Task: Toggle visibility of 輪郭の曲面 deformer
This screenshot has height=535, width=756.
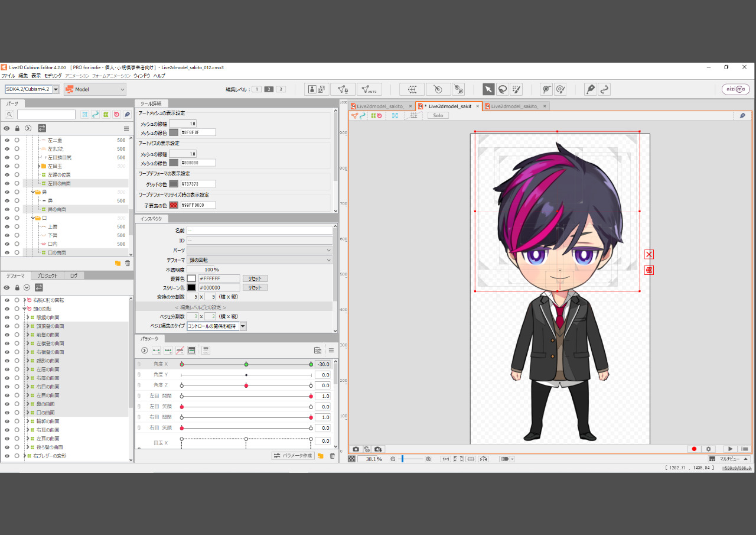Action: [7, 421]
